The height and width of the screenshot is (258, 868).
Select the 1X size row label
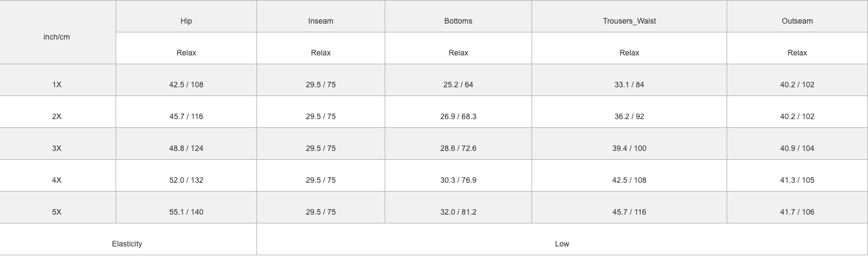coord(57,85)
